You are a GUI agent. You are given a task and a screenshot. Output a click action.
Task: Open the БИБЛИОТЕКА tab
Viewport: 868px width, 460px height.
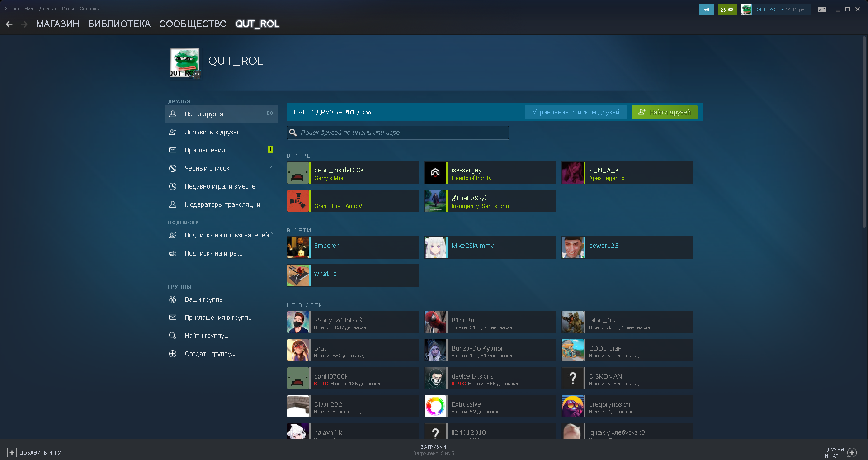[119, 24]
